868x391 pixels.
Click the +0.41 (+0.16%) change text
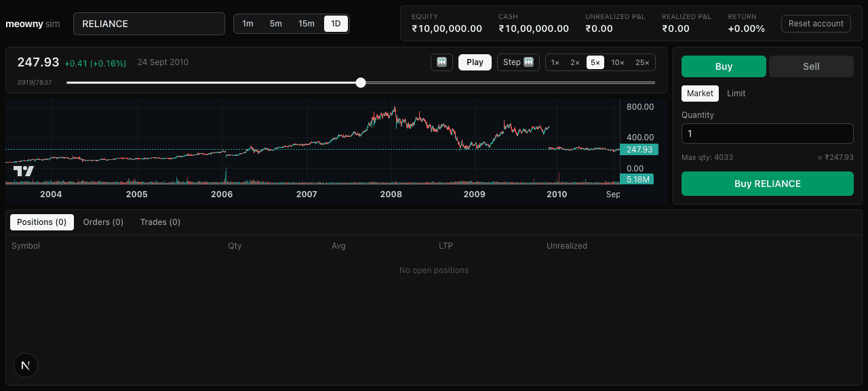point(96,64)
